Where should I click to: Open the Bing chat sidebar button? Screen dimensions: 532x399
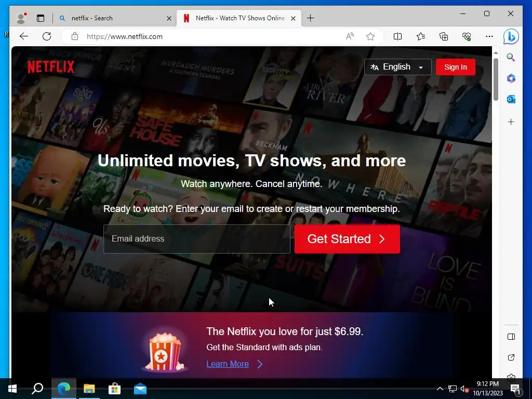pyautogui.click(x=511, y=36)
